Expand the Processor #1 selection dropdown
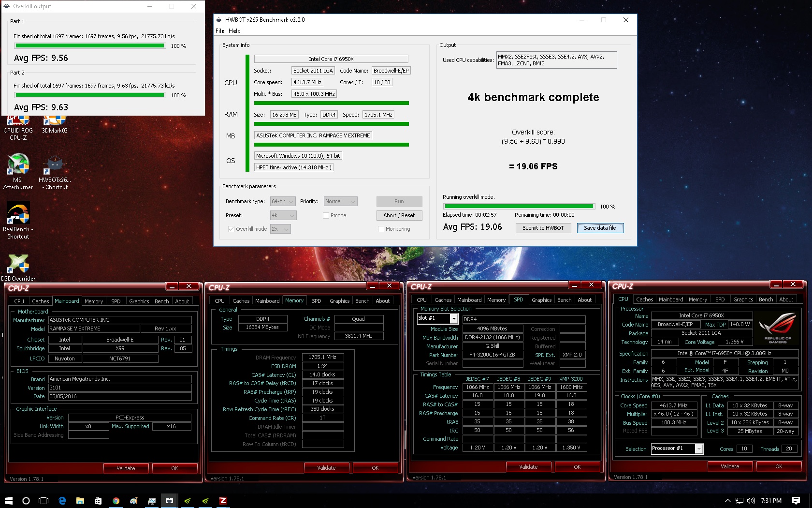 coord(699,448)
